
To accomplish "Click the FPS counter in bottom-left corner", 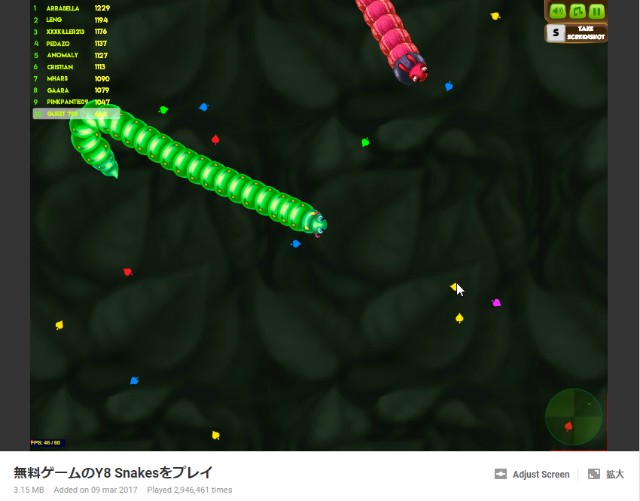I will [45, 442].
